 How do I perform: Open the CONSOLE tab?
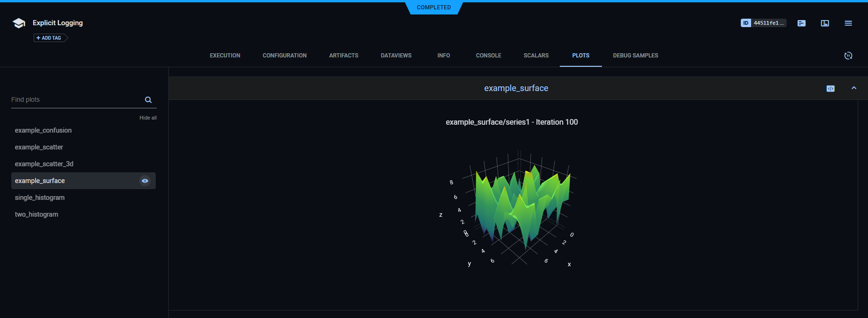488,56
